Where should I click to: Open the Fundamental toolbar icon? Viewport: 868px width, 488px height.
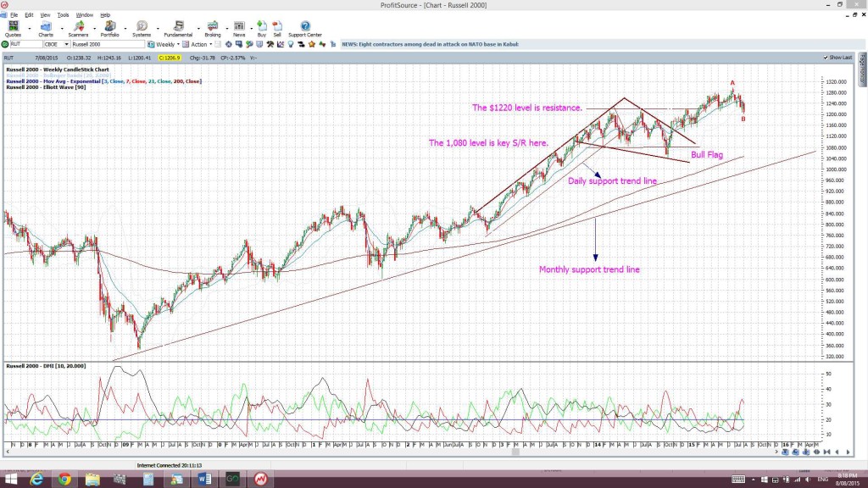pyautogui.click(x=178, y=28)
